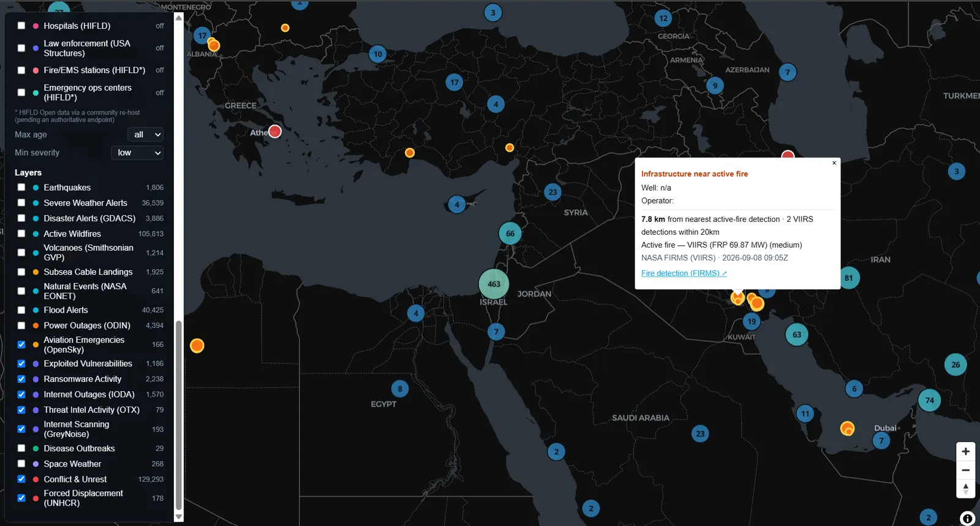Click the Threat Intel Activity (OTX) label
Screen dimensions: 980x526
click(x=91, y=410)
